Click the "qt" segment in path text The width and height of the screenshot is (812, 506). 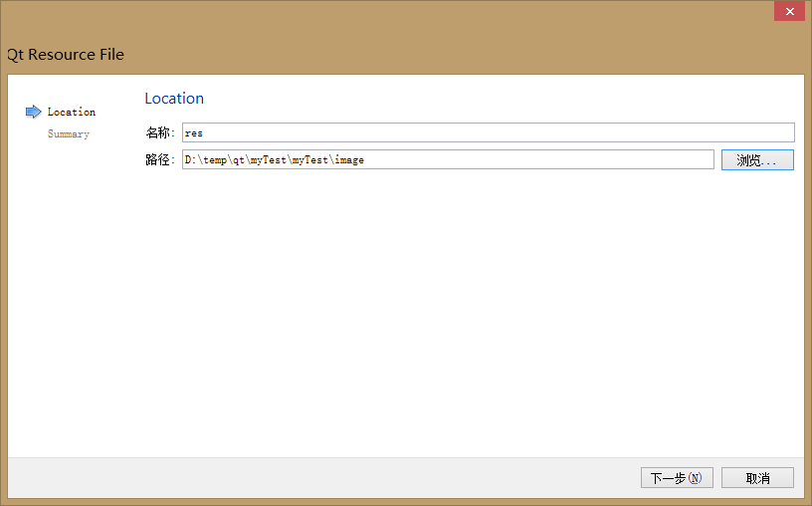(x=239, y=159)
